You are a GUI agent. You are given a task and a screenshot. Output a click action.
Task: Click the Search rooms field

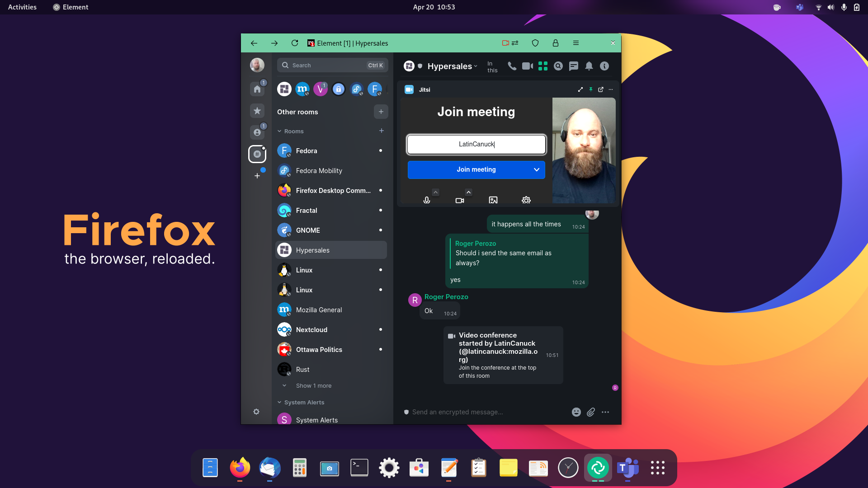(333, 65)
